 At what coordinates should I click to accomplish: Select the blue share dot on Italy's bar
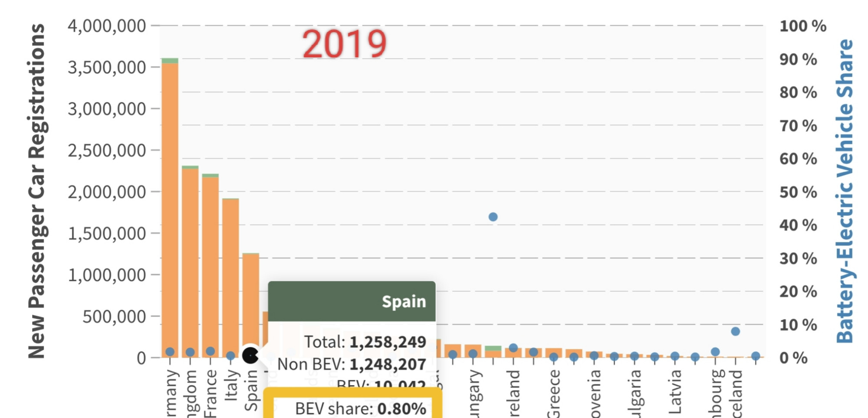(230, 356)
